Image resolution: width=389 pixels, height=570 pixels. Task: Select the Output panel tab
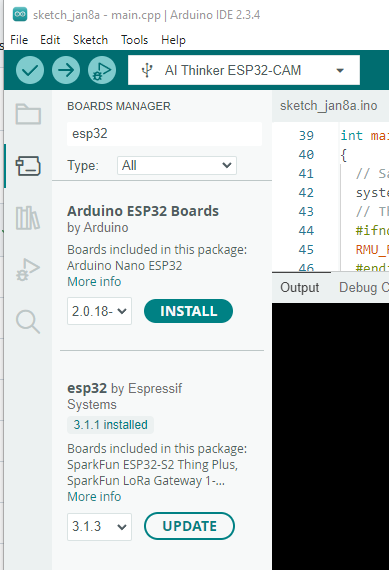(300, 288)
